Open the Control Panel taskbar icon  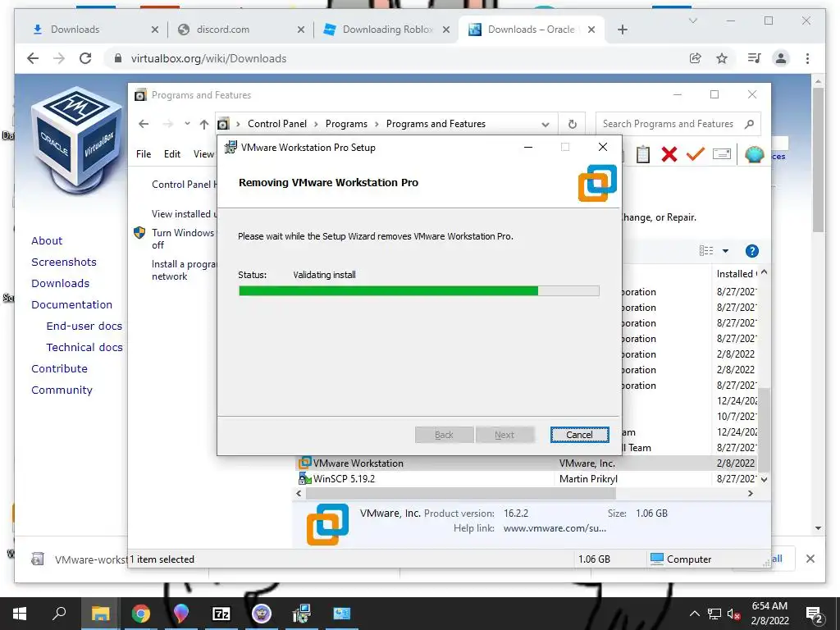pos(342,614)
